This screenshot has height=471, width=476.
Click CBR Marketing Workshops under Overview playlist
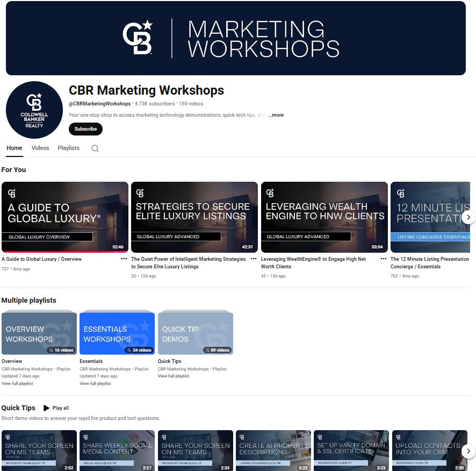pos(27,369)
